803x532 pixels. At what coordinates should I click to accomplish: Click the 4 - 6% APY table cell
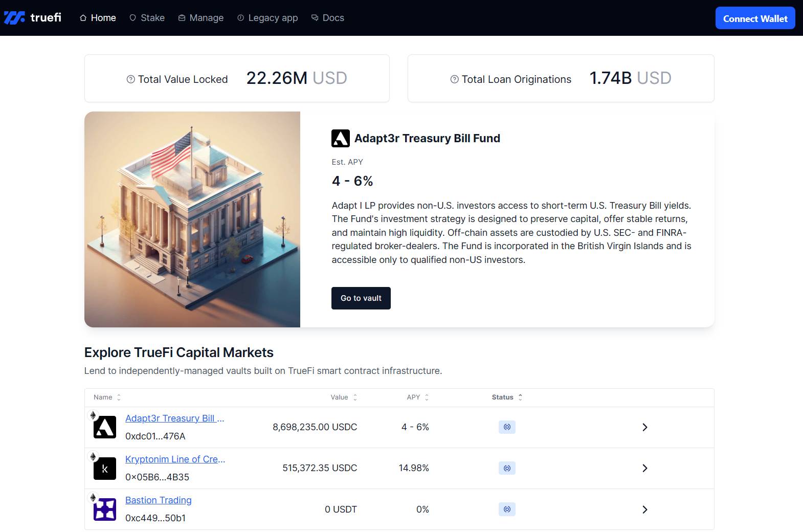415,427
